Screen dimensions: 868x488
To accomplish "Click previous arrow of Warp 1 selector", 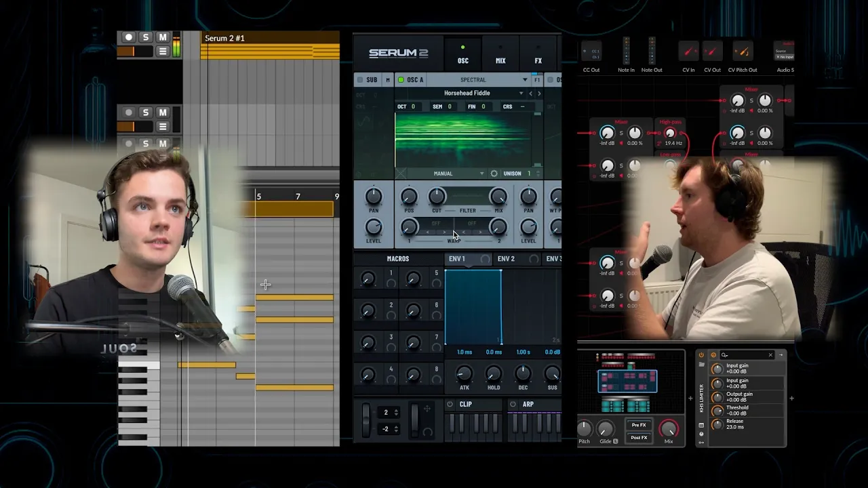I will [x=427, y=232].
